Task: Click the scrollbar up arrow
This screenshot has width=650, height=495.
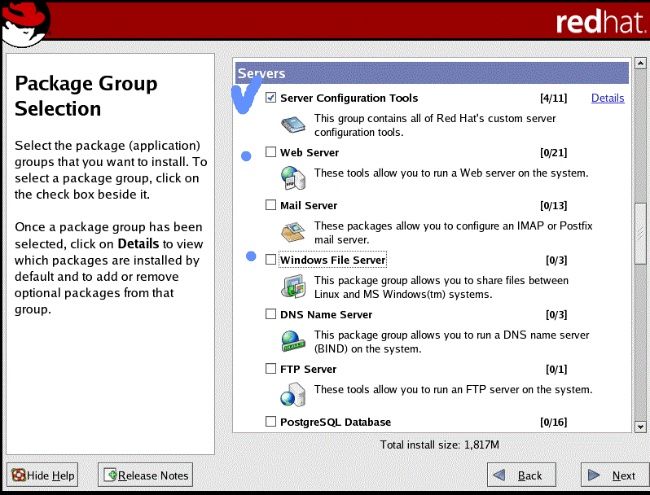Action: point(640,63)
